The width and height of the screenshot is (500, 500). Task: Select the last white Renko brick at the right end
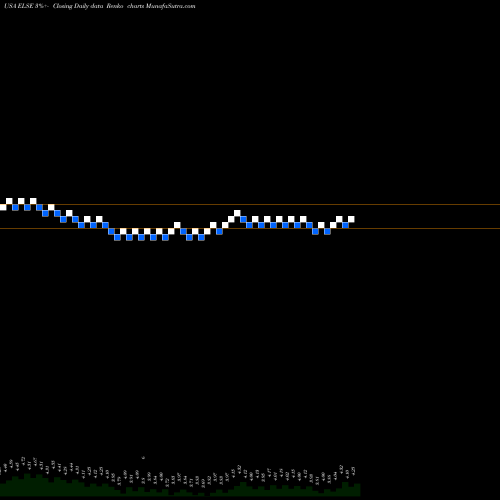coord(351,219)
